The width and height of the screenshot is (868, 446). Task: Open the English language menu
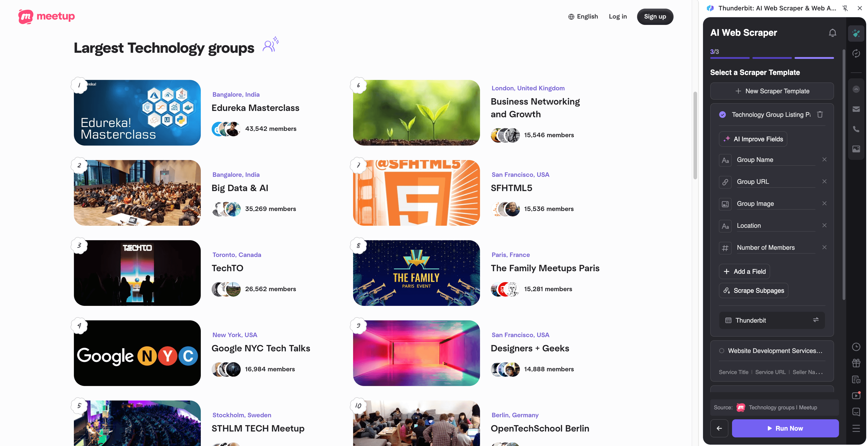pyautogui.click(x=583, y=16)
